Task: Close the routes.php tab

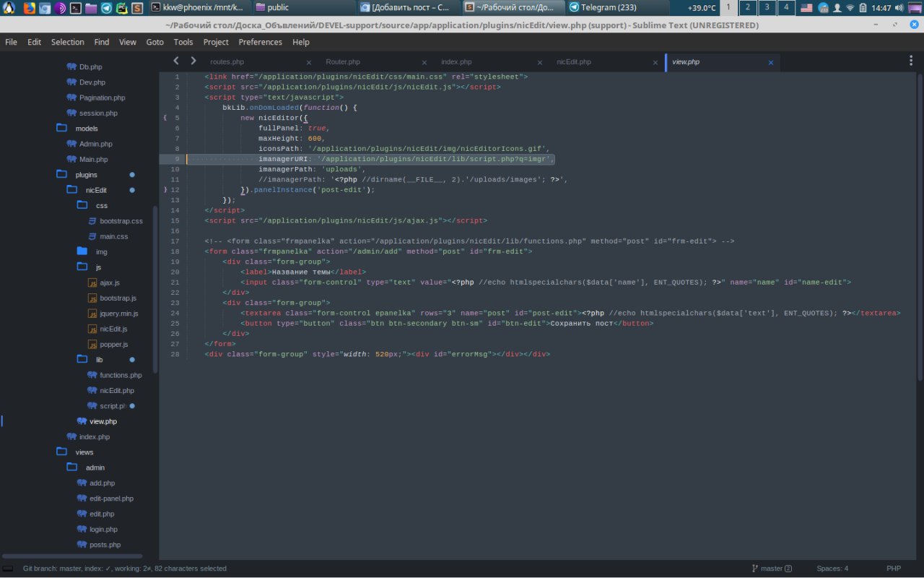Action: (309, 63)
